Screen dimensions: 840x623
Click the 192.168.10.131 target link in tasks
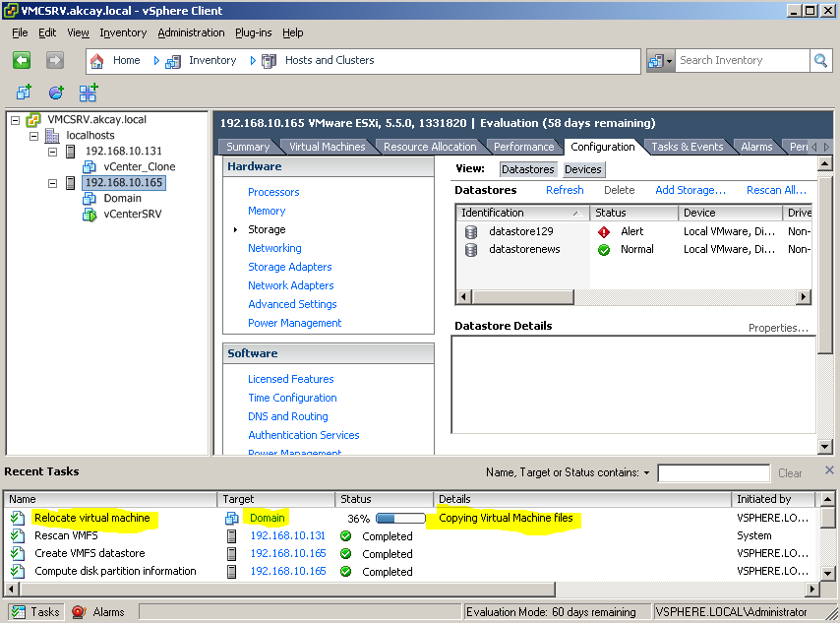(287, 535)
